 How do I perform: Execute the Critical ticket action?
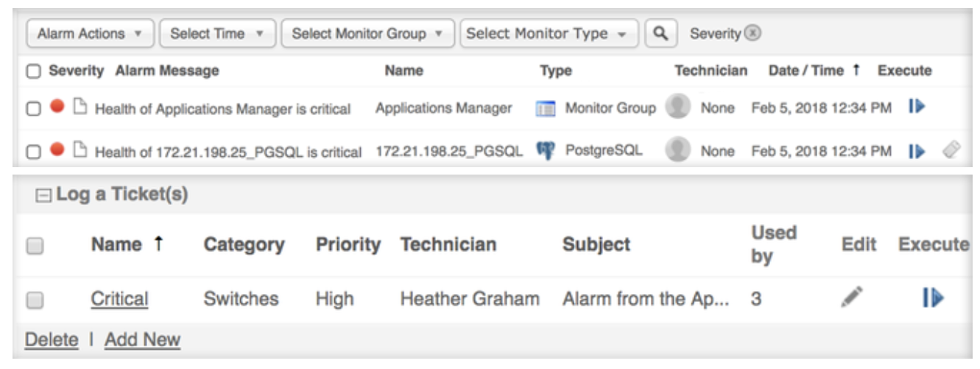coord(933,298)
